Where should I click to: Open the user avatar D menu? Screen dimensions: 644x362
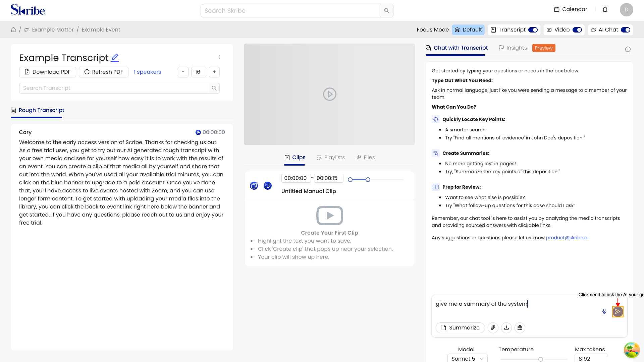(x=626, y=10)
